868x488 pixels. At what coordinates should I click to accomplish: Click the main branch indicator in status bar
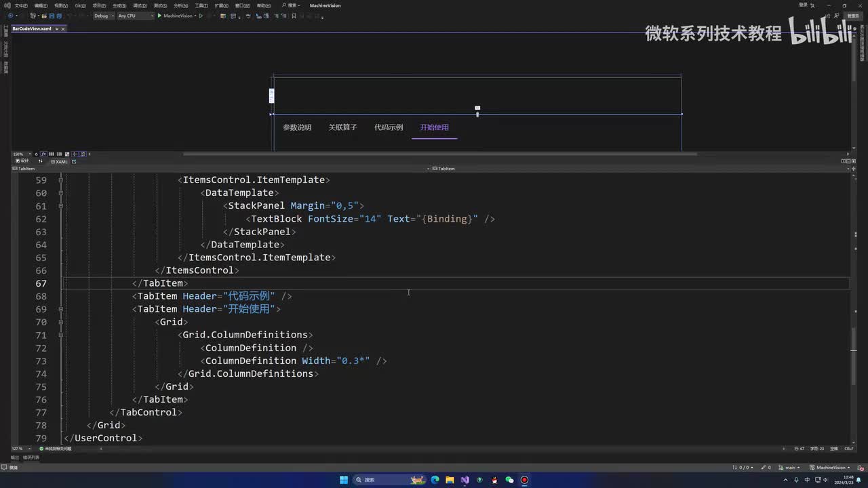[791, 468]
